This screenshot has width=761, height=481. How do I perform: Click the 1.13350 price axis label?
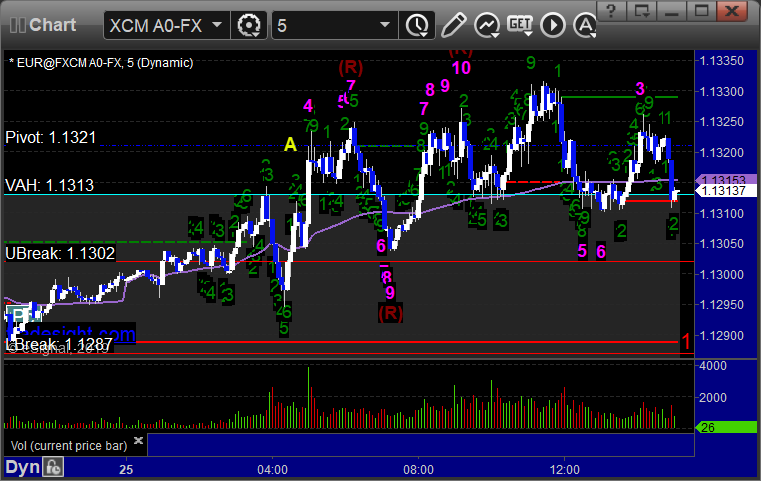[721, 61]
